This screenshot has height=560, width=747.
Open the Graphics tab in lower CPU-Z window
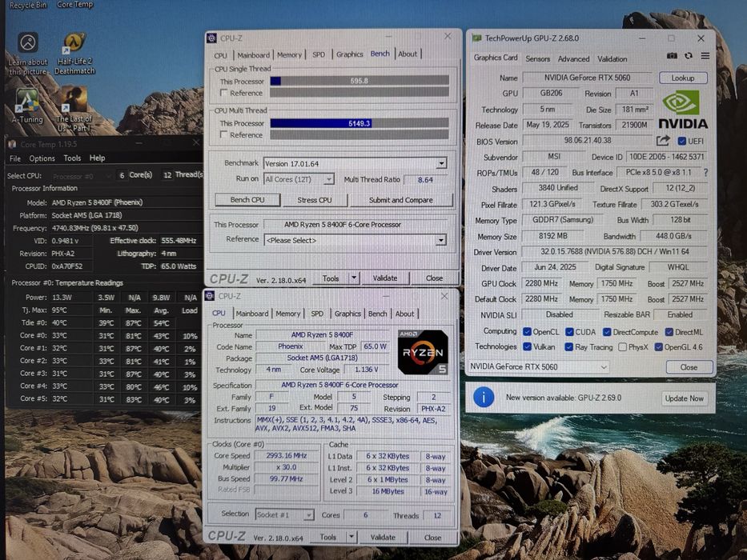tap(347, 314)
